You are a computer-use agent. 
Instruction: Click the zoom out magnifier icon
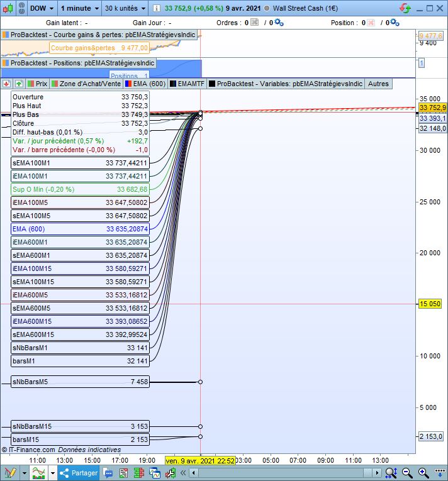(407, 473)
